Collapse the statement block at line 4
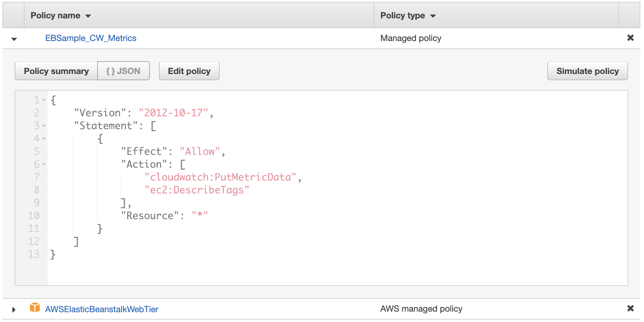Viewport: 644px width, 322px height. pos(43,138)
